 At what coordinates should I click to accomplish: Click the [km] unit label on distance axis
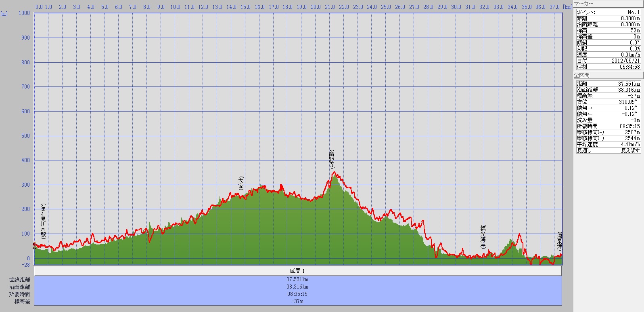click(x=568, y=7)
